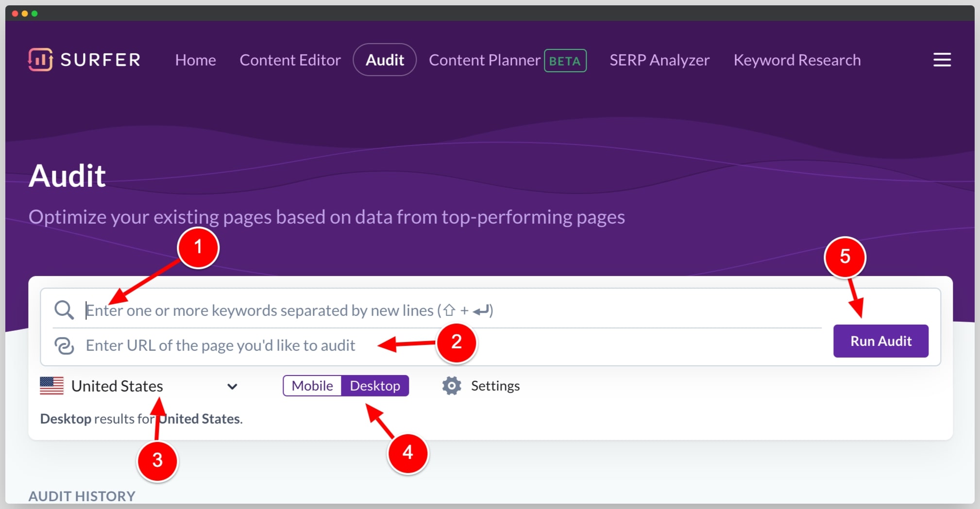
Task: Click the Surfer logo icon
Action: pyautogui.click(x=40, y=60)
